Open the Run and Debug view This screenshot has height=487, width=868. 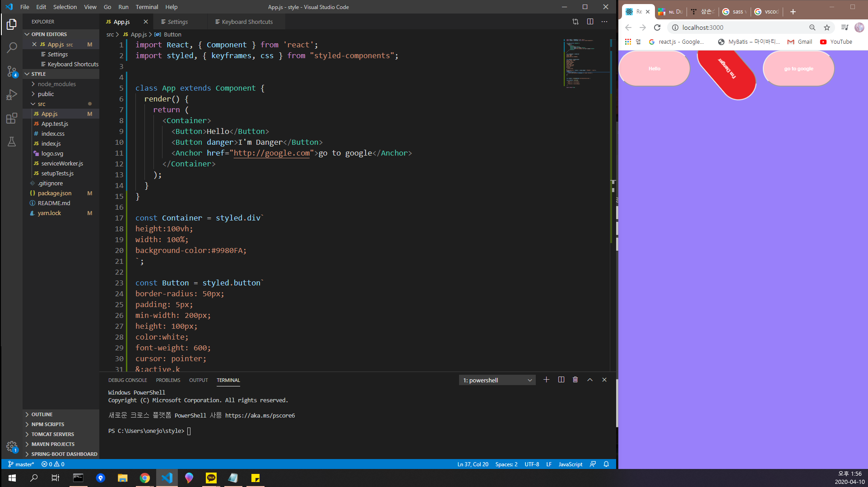pyautogui.click(x=12, y=95)
